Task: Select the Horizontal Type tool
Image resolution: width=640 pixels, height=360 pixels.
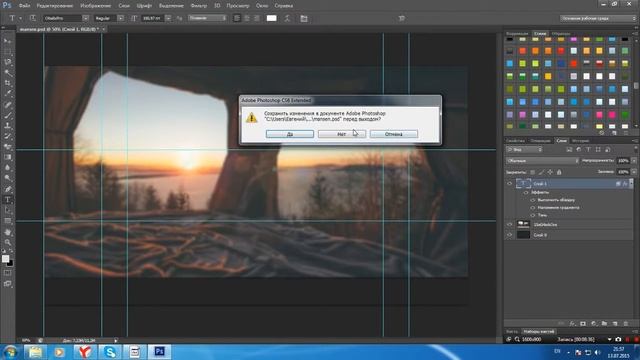Action: [x=8, y=200]
